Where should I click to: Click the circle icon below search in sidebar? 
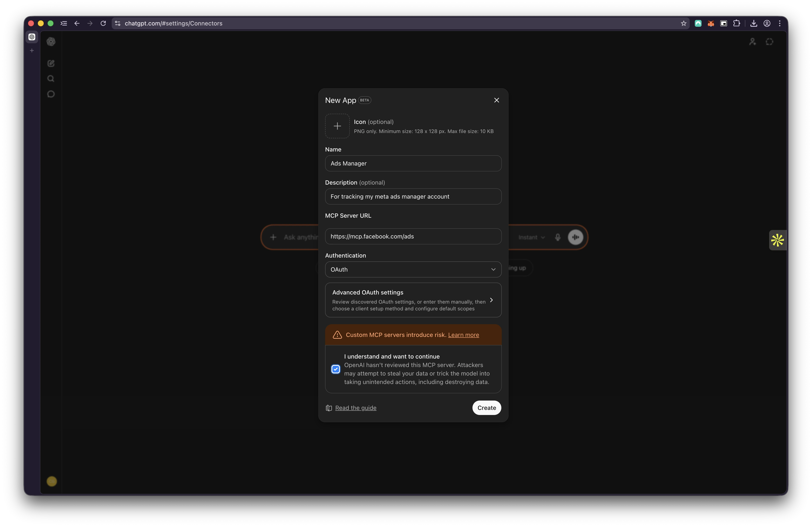(51, 94)
